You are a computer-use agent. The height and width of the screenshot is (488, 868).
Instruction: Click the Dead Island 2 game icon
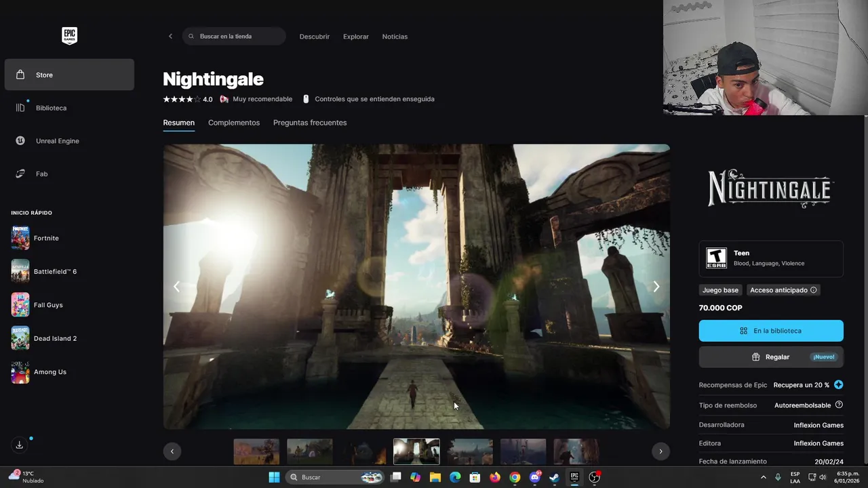point(20,338)
